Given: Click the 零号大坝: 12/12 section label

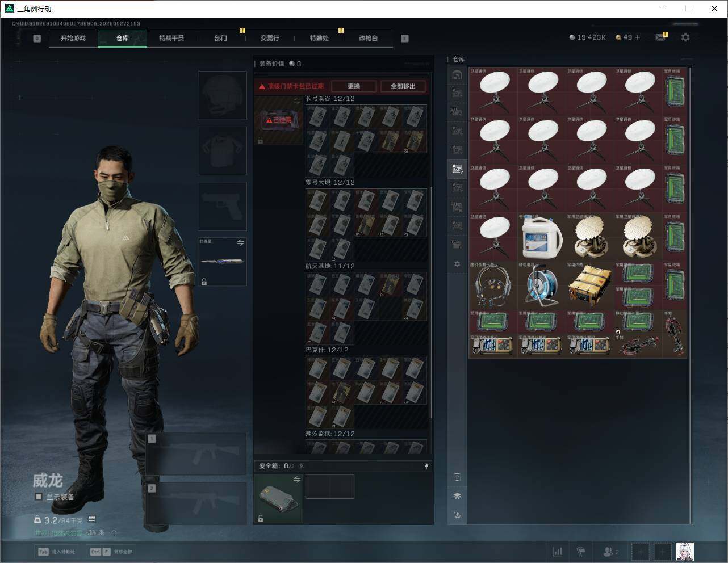Looking at the screenshot, I should (x=330, y=183).
